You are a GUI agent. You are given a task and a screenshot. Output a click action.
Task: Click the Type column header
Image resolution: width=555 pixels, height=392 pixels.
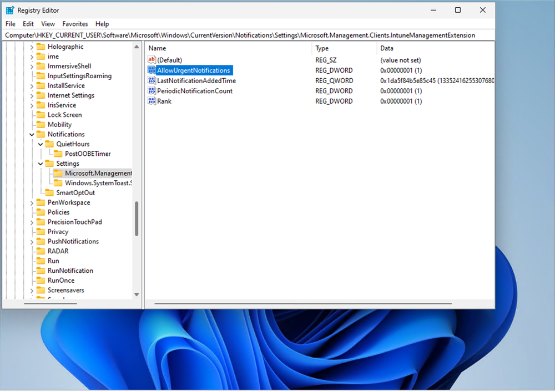pyautogui.click(x=344, y=48)
